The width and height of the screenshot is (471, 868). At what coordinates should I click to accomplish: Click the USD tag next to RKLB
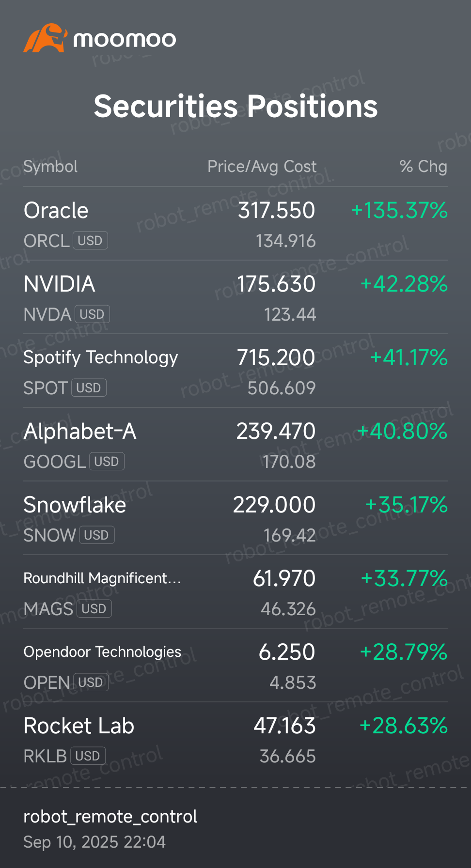[x=88, y=756]
